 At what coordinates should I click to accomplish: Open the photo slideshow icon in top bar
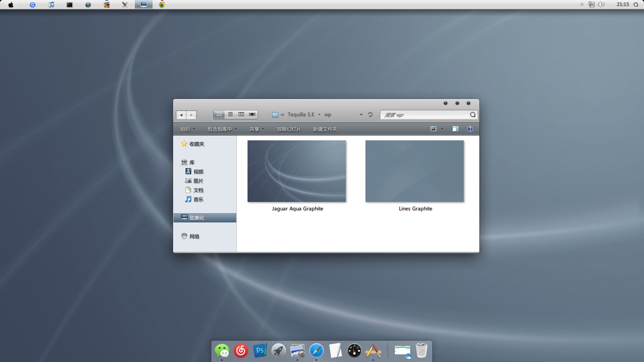tap(107, 5)
